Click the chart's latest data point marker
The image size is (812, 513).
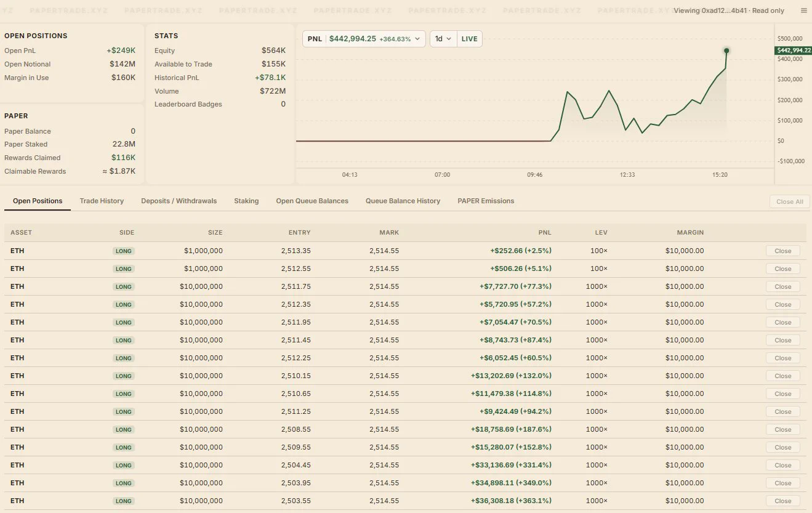(x=726, y=50)
